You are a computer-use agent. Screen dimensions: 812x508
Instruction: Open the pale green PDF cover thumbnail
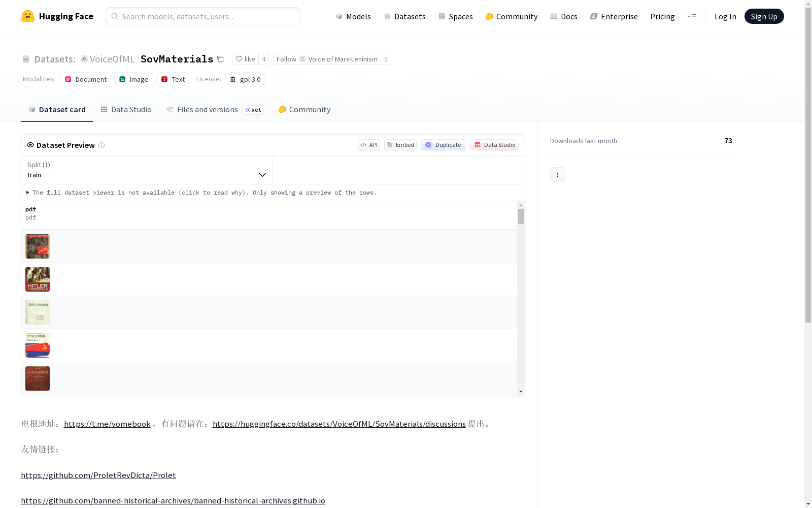pos(38,312)
